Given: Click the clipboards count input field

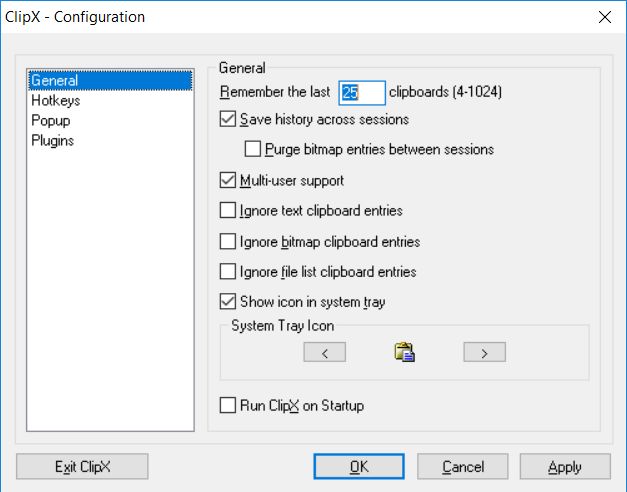Looking at the screenshot, I should (361, 93).
